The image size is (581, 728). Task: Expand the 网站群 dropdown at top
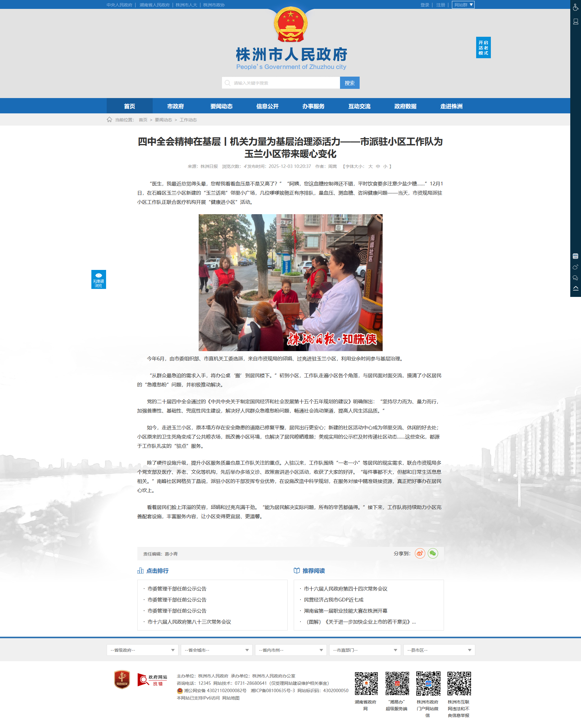click(x=463, y=5)
